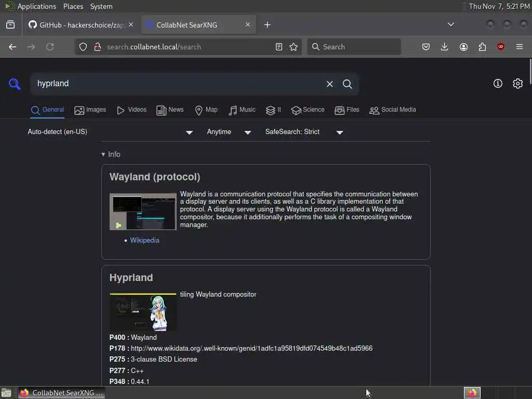Click the browser URL address bar

tap(188, 47)
